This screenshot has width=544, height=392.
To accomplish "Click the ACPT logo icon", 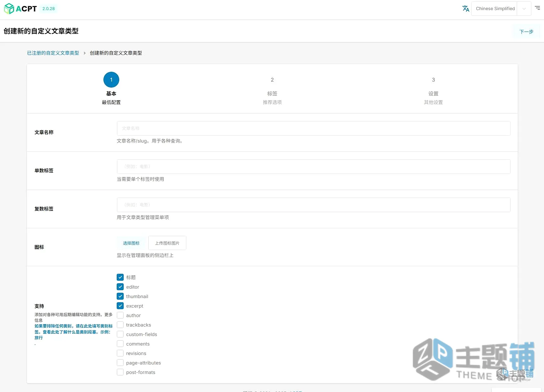I will pyautogui.click(x=9, y=9).
